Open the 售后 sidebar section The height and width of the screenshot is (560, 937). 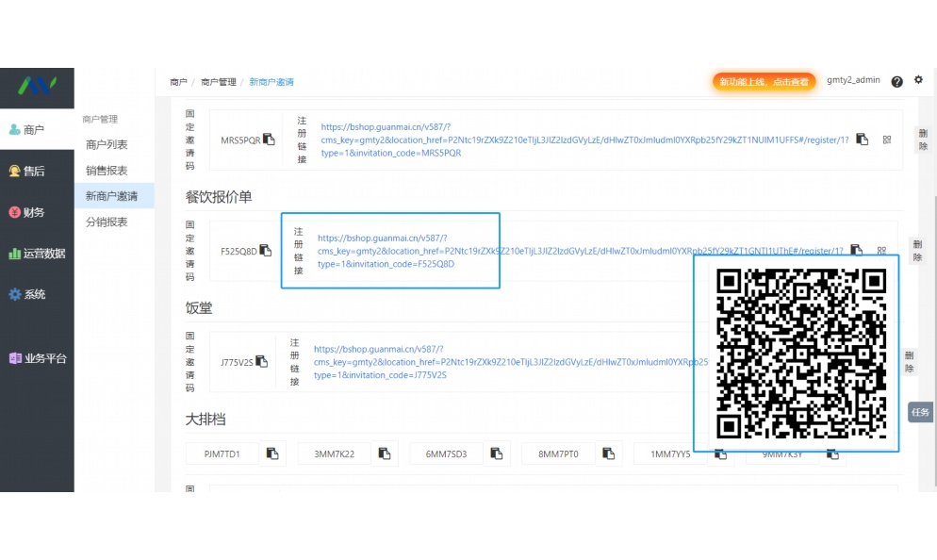[34, 171]
